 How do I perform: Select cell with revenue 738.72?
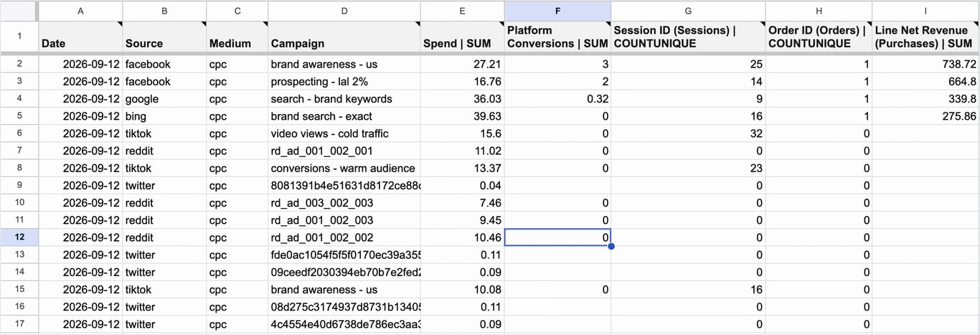tap(926, 64)
